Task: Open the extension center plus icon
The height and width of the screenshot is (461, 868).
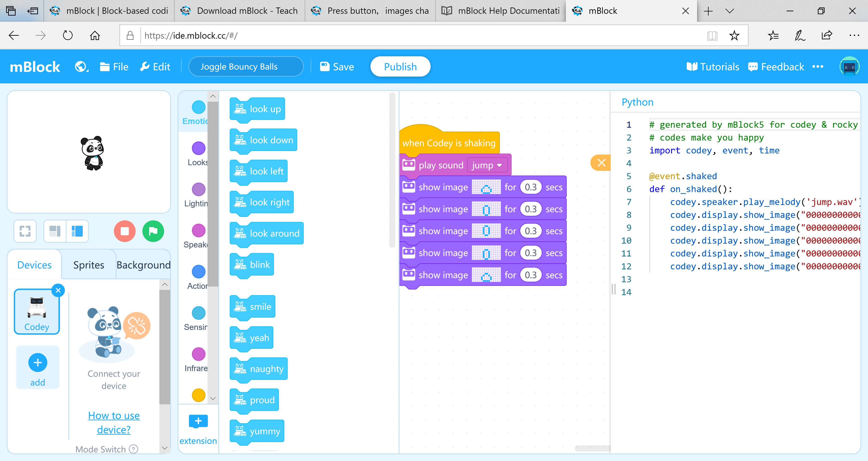Action: pos(198,421)
